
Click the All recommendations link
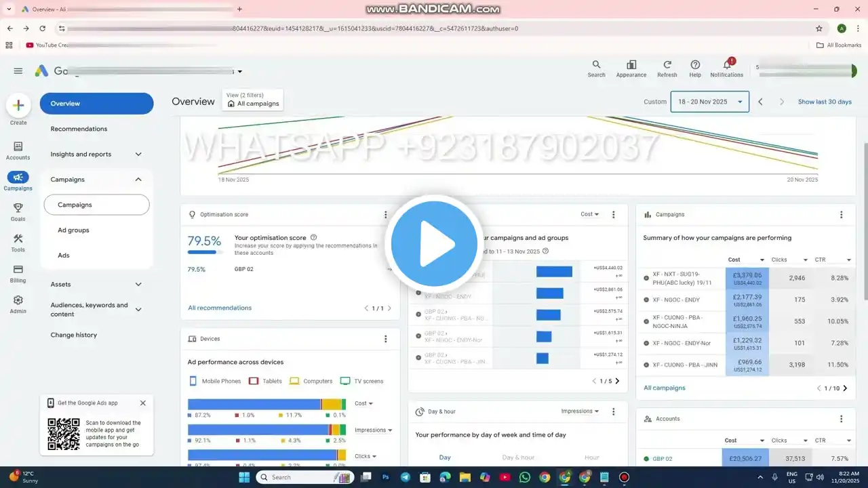click(220, 308)
